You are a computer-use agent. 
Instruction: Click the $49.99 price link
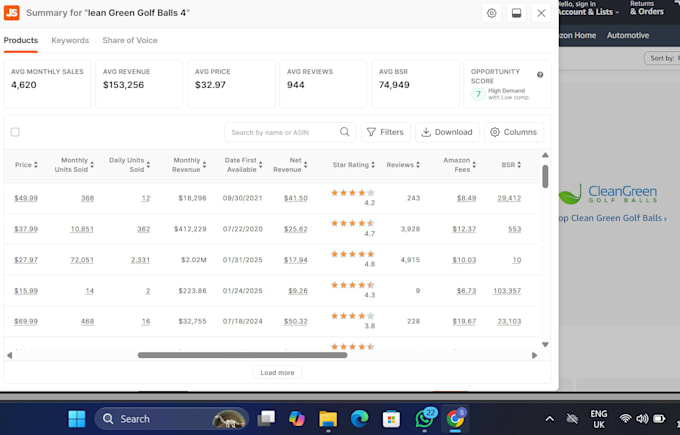[26, 198]
